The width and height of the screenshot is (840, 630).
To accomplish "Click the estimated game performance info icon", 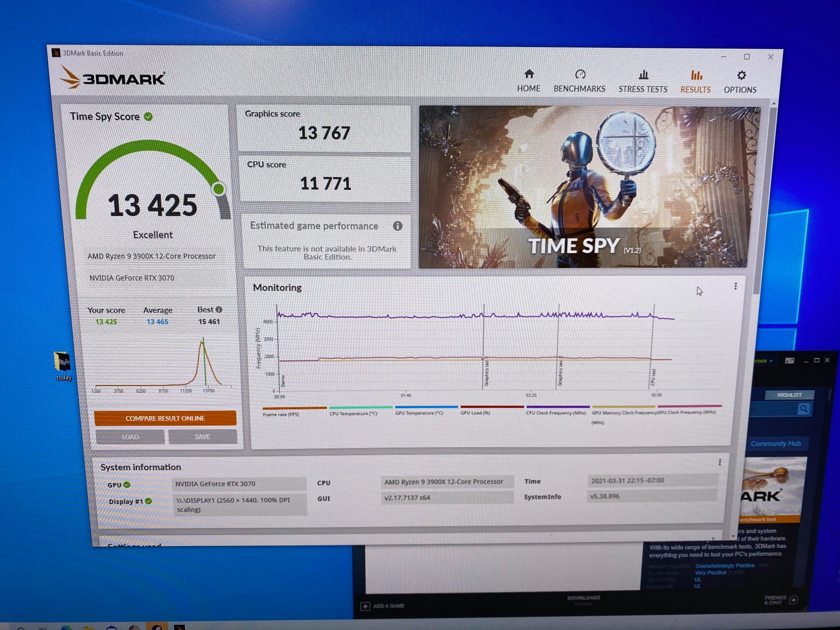I will tap(397, 226).
